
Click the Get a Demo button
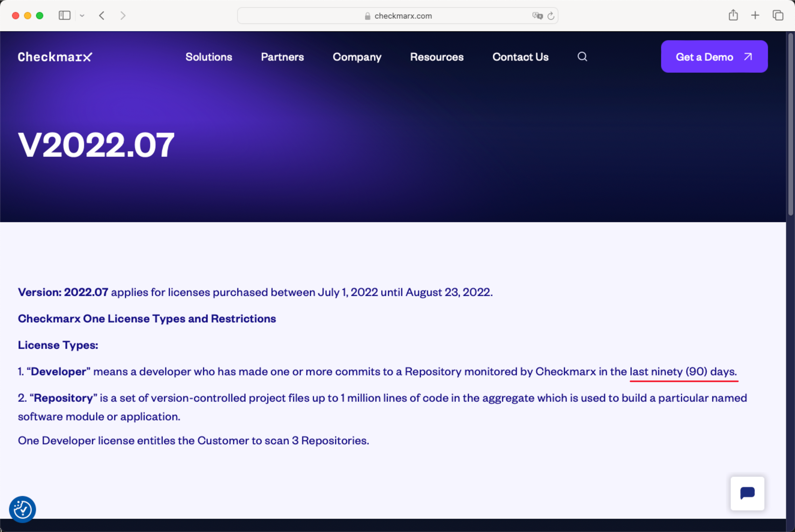(714, 56)
